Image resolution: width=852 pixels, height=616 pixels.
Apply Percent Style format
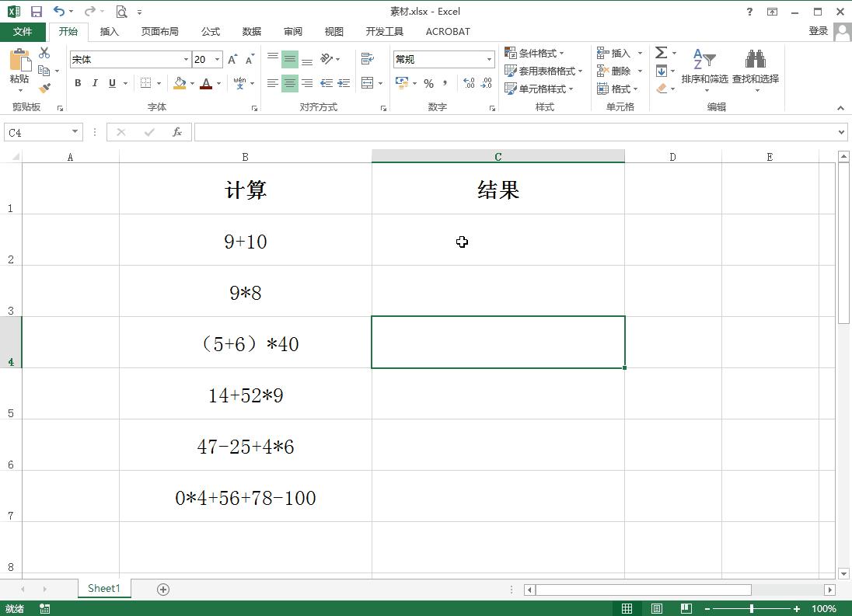point(428,83)
